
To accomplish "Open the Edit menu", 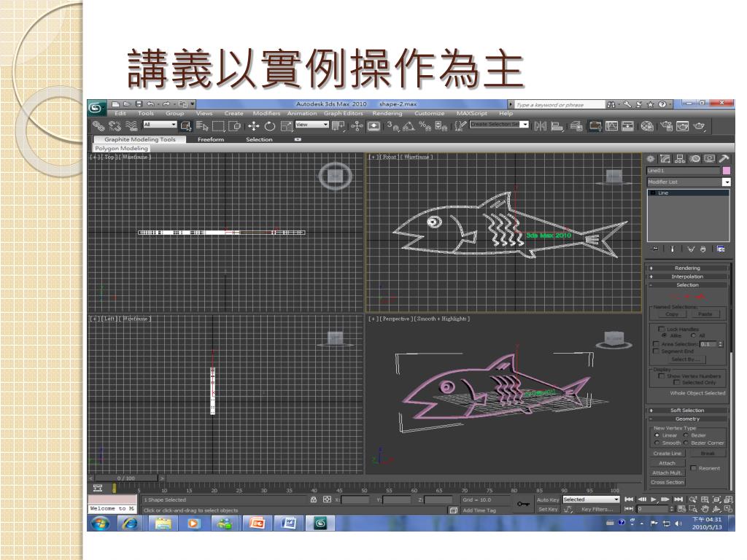I will pyautogui.click(x=120, y=113).
